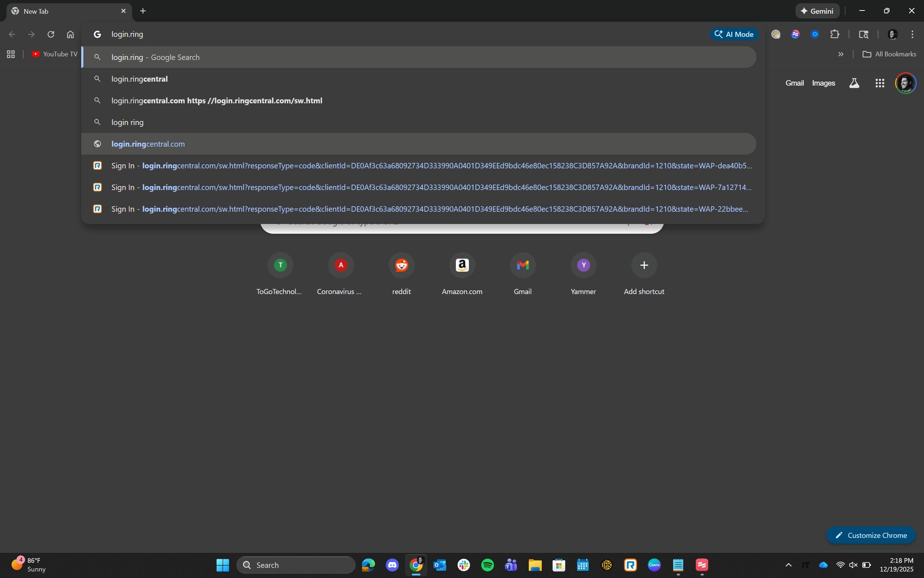Open the Images link at top right

click(824, 83)
